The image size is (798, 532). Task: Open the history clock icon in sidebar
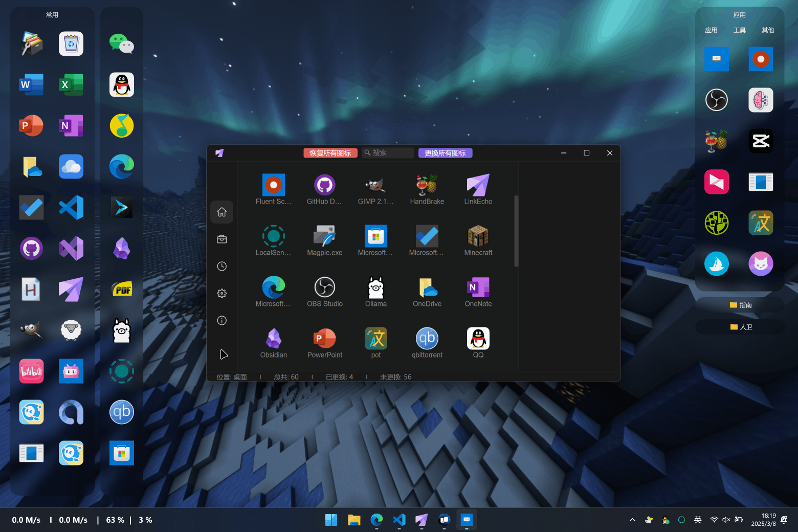(x=222, y=266)
